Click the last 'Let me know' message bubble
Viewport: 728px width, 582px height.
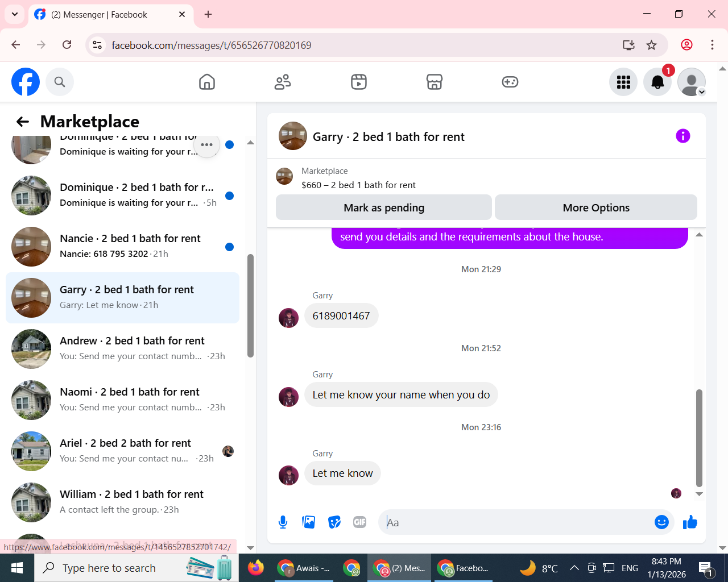click(x=342, y=473)
